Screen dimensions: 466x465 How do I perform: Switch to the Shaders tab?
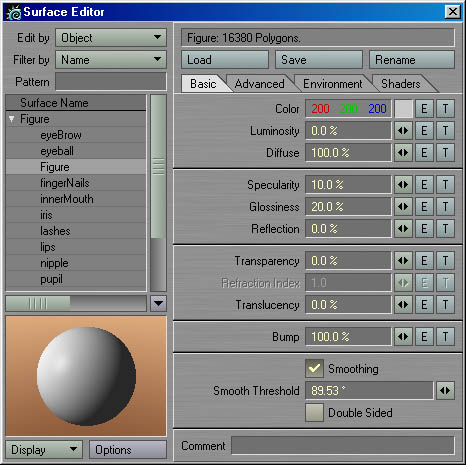[x=401, y=84]
